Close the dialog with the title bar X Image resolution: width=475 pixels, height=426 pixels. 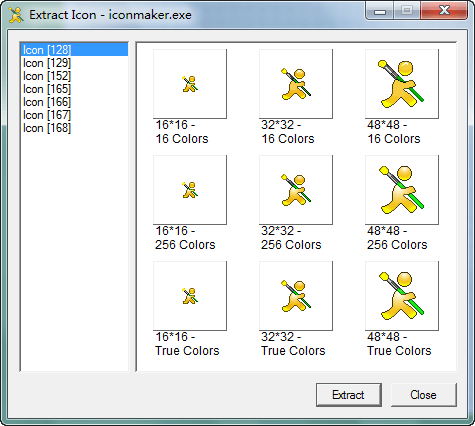(444, 11)
